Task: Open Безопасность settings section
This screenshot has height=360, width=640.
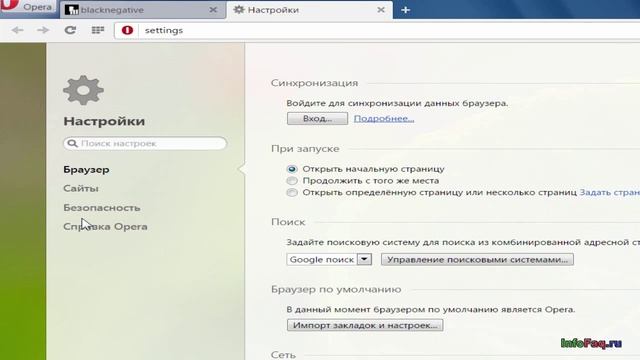Action: click(102, 208)
